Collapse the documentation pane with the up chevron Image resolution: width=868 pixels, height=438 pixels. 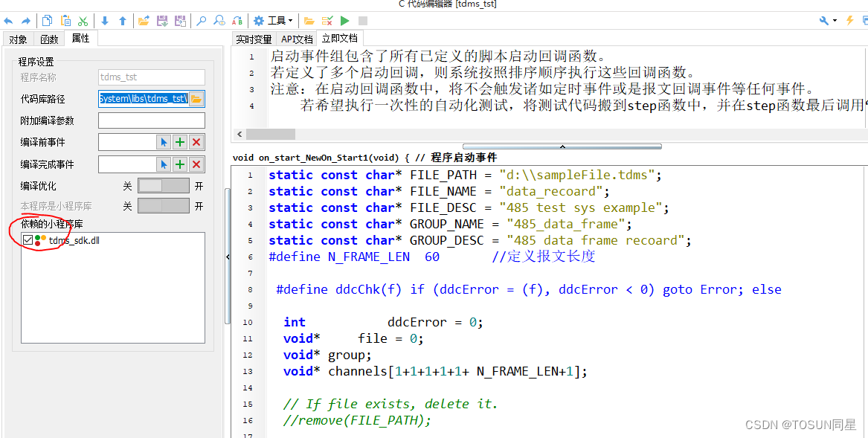click(x=562, y=146)
